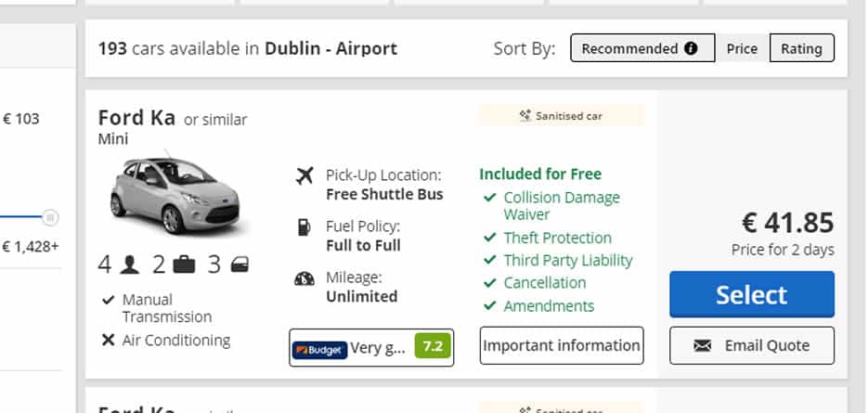The image size is (868, 413).
Task: Sort results by Rating
Action: point(801,48)
